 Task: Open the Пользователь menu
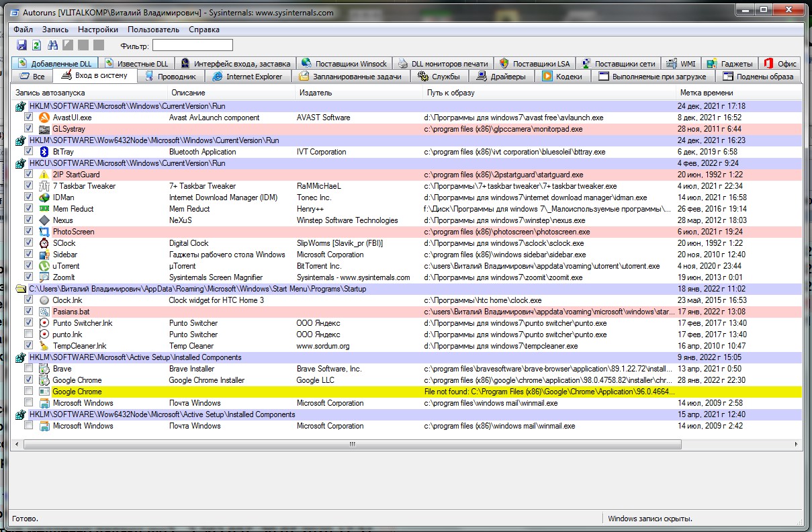[153, 30]
